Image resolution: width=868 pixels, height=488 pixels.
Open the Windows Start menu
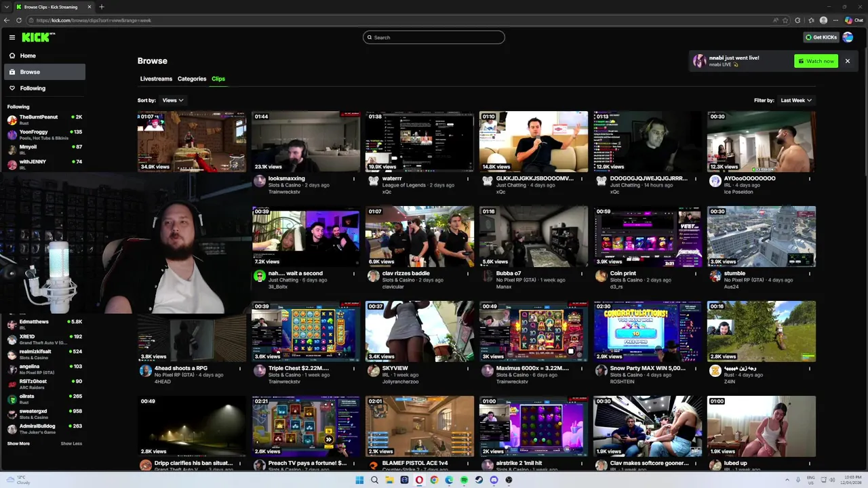click(359, 480)
